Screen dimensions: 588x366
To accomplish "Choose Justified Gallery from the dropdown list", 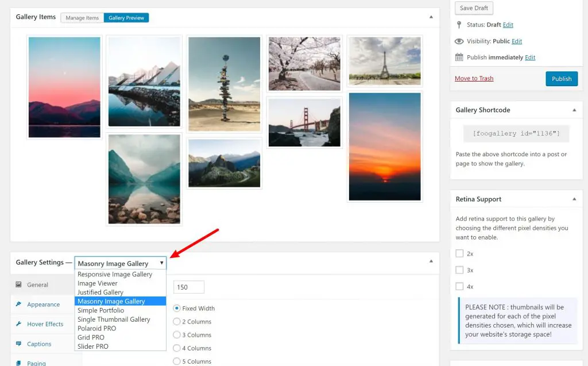I will coord(100,292).
